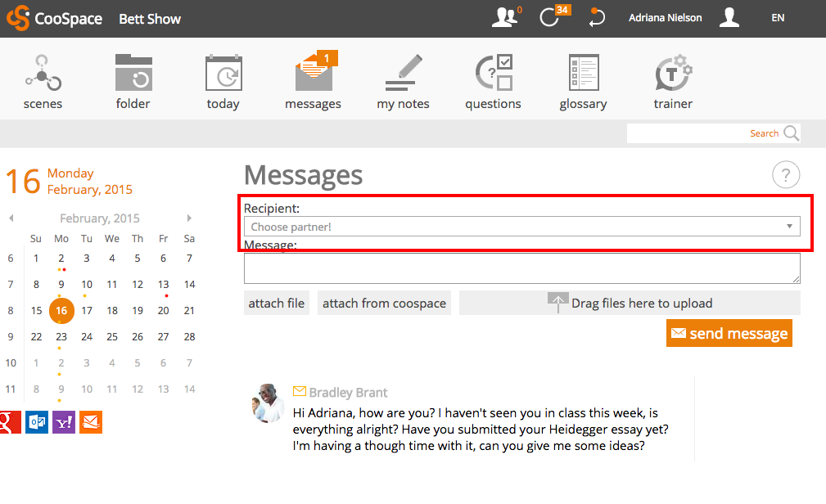Click the Google calendar export icon
This screenshot has width=826, height=504.
[x=10, y=422]
